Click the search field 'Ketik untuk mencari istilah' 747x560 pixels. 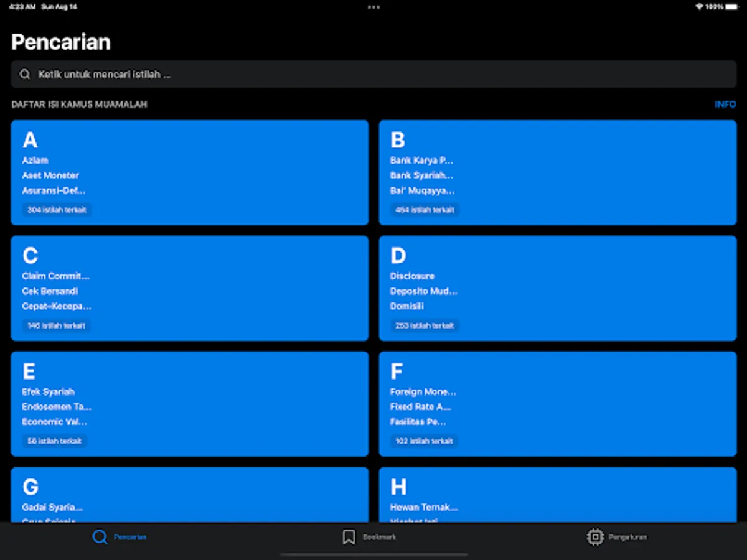(374, 74)
